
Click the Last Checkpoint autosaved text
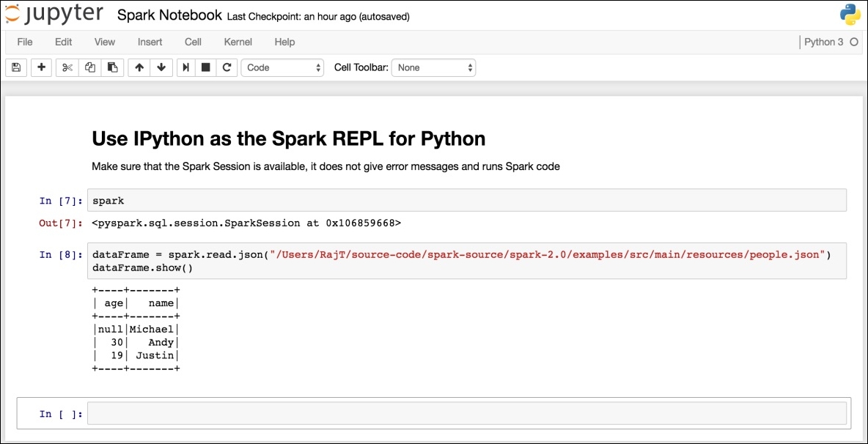click(x=318, y=17)
